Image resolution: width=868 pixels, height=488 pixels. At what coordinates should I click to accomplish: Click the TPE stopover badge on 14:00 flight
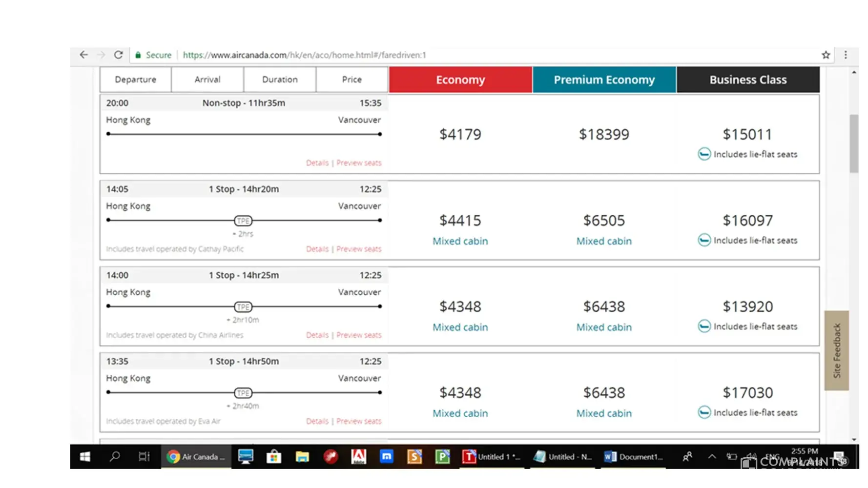243,307
